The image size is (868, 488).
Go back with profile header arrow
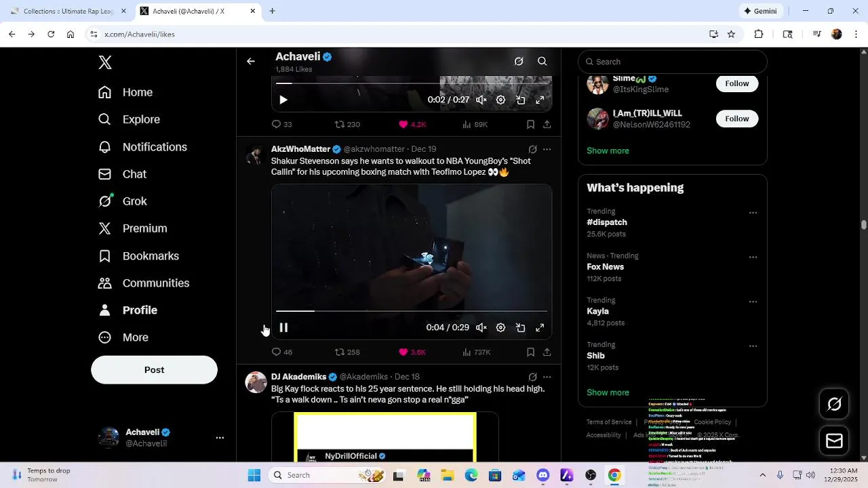pos(251,61)
